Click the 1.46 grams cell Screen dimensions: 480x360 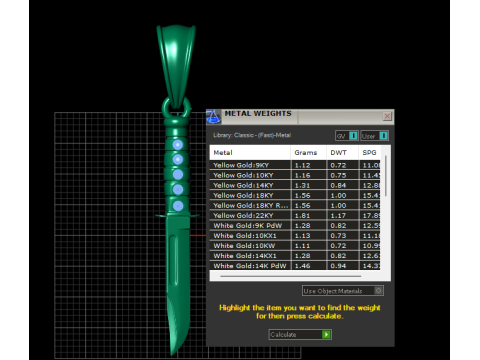(308, 266)
